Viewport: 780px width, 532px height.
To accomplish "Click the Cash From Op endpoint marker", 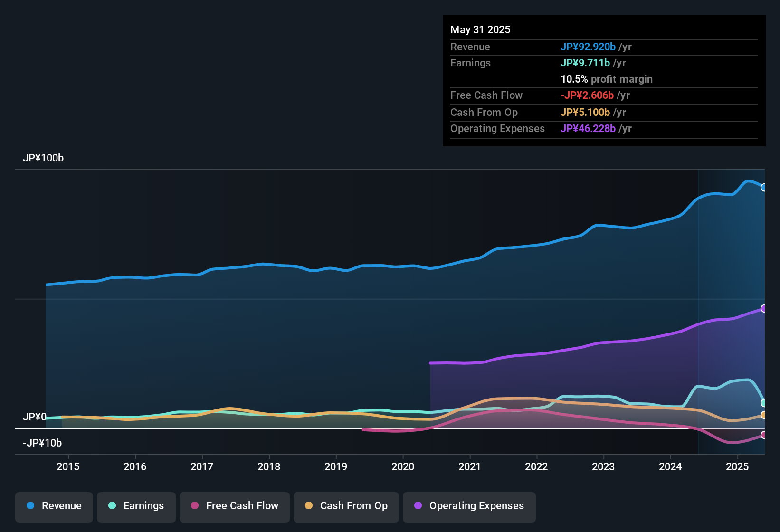I will click(x=764, y=415).
